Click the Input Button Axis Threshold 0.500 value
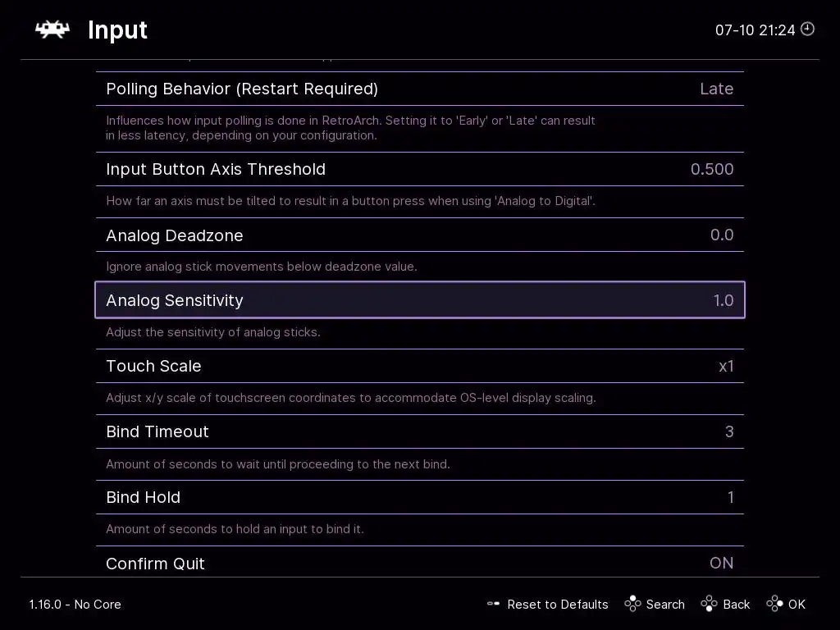This screenshot has height=630, width=840. point(712,169)
